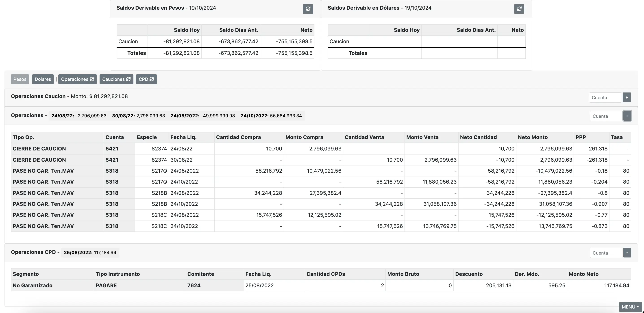
Task: Focus Cuenta filter in Operaciones Caucion
Action: (605, 97)
